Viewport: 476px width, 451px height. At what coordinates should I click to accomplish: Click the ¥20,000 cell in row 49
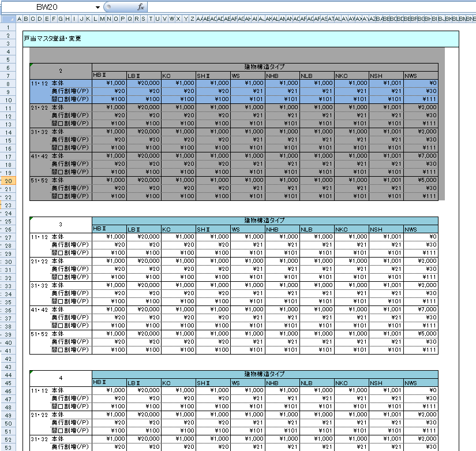click(x=144, y=415)
